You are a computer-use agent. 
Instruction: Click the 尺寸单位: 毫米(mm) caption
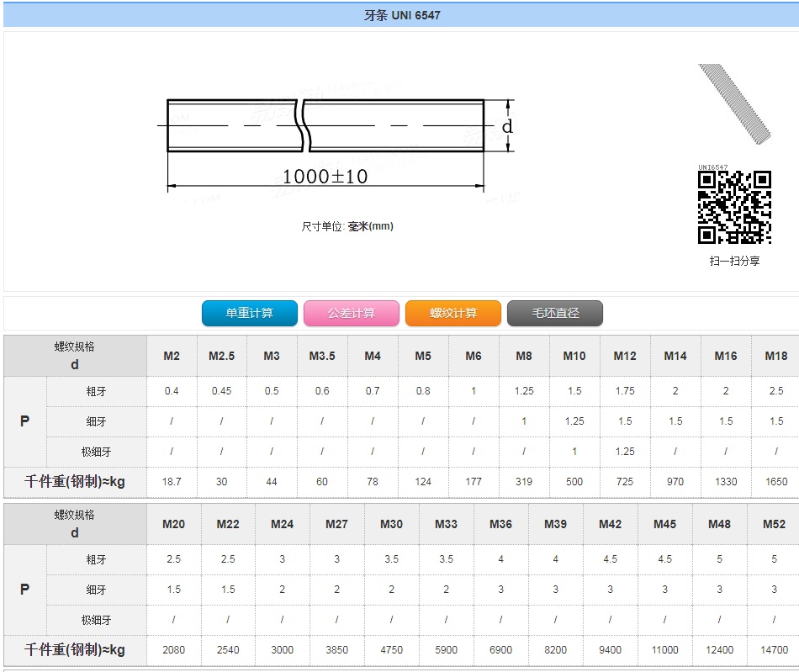click(x=347, y=226)
